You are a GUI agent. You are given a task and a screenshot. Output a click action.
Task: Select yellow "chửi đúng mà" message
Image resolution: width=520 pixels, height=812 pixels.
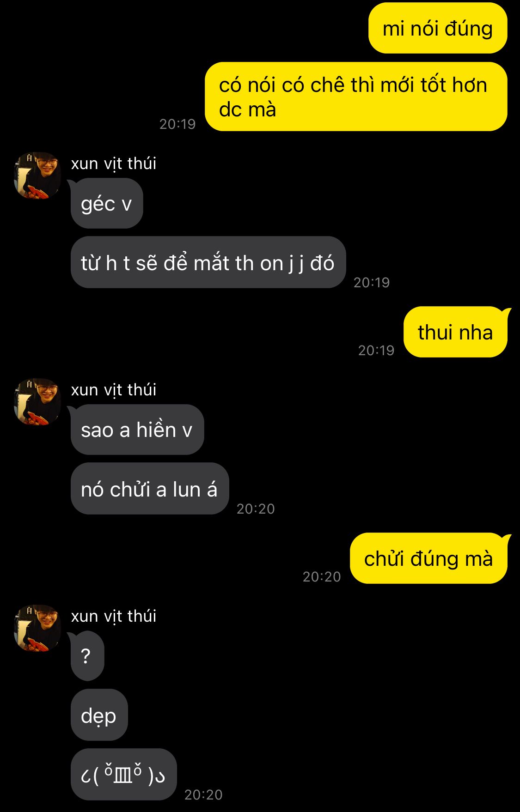[428, 558]
